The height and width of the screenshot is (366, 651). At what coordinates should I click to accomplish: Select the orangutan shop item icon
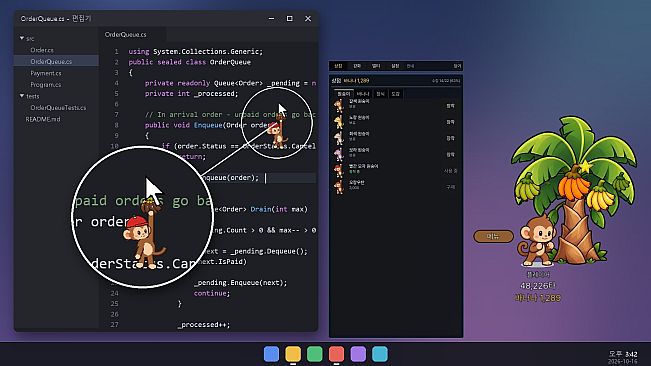coord(339,187)
